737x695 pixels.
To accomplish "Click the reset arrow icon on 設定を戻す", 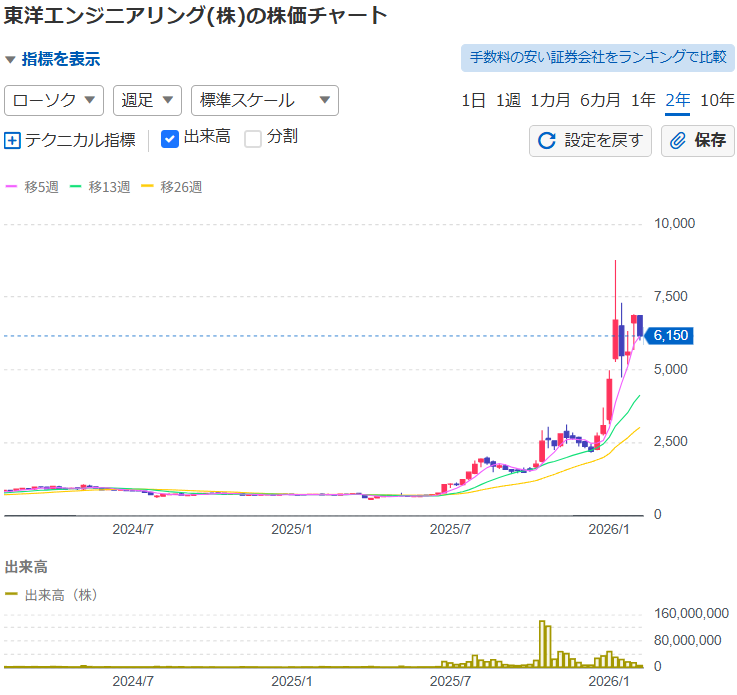I will pos(546,141).
